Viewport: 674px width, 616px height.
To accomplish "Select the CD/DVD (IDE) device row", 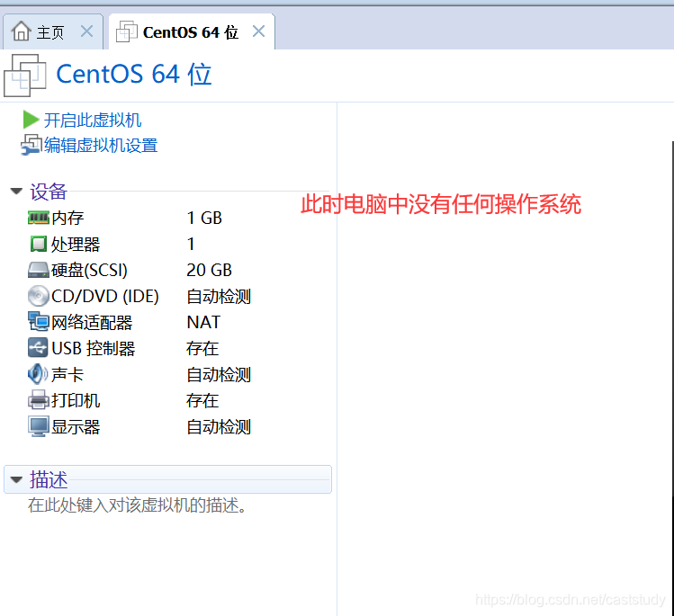I will (x=139, y=297).
